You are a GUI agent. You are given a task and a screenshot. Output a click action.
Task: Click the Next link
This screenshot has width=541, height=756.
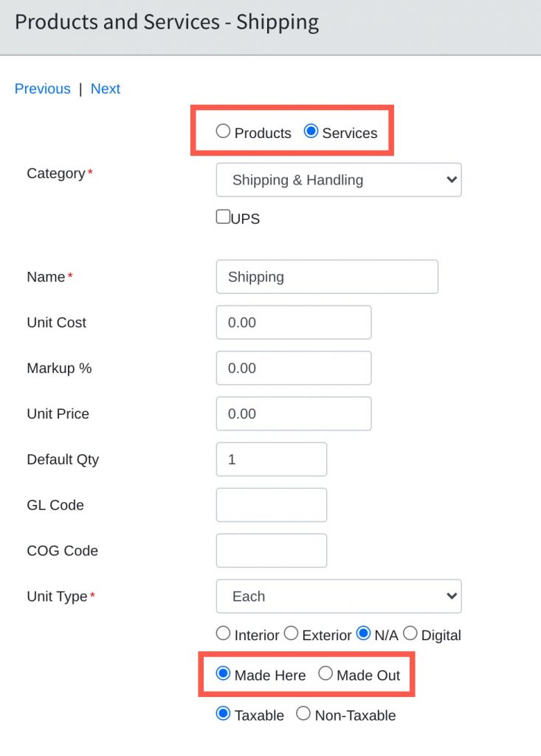pos(106,89)
